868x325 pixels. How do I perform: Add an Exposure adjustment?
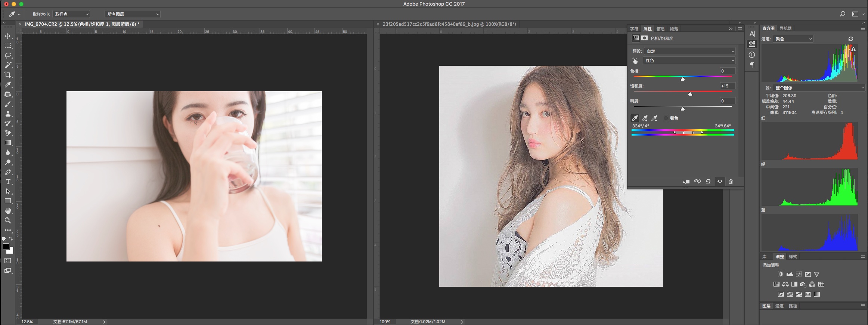tap(808, 274)
